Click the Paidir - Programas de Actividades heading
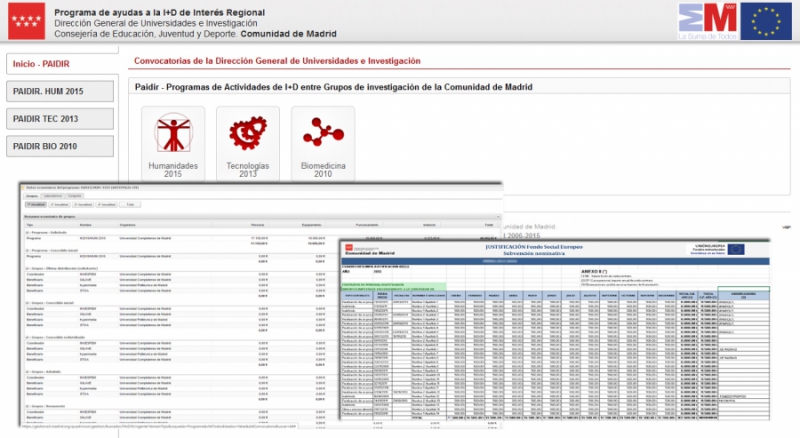800x438 pixels. (x=334, y=87)
